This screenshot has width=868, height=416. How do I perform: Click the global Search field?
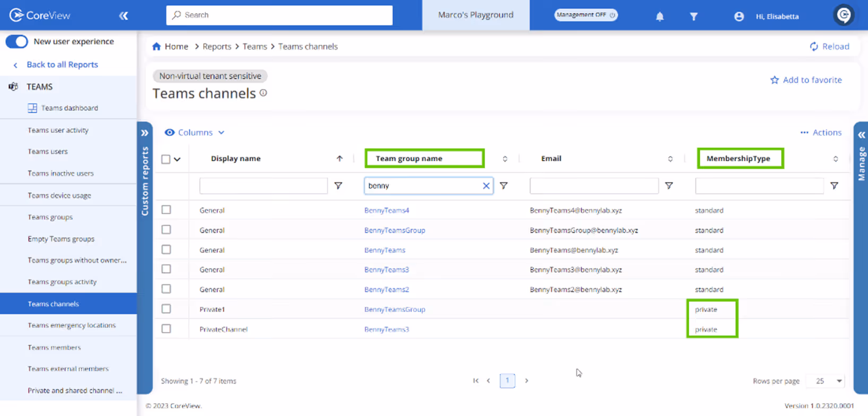point(280,15)
